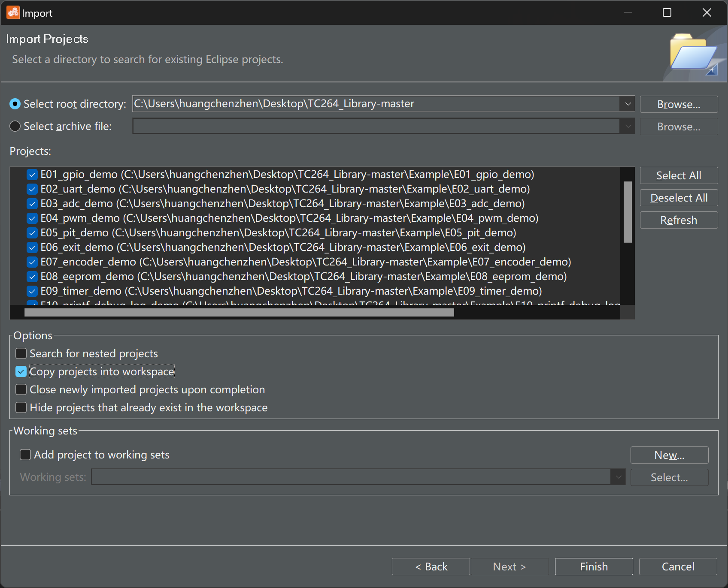Cancel the Import dialog
Screen dimensions: 728x588
coord(678,567)
